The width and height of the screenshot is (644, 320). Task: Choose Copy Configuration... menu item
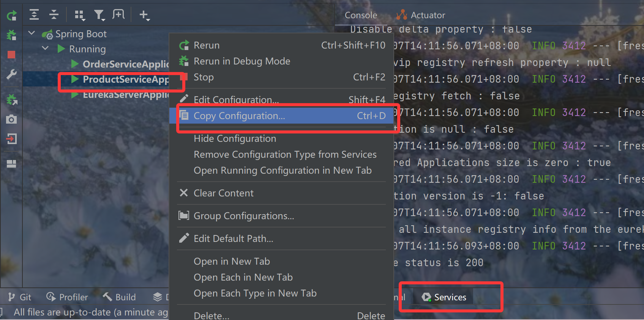point(282,116)
